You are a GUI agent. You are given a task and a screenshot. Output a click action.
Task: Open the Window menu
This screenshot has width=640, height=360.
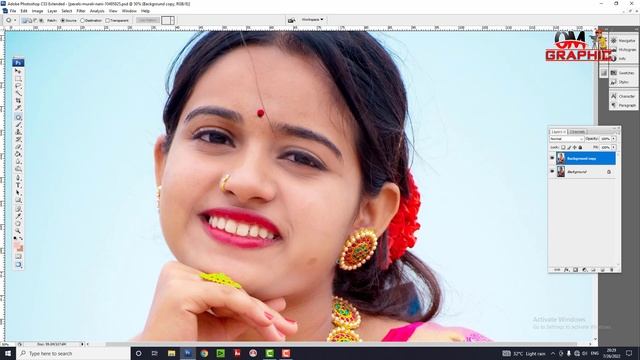tap(129, 11)
